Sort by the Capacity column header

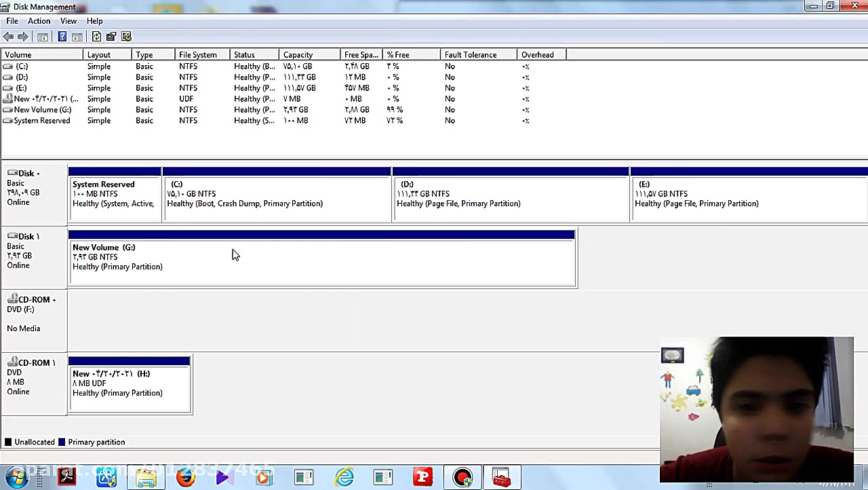click(298, 55)
